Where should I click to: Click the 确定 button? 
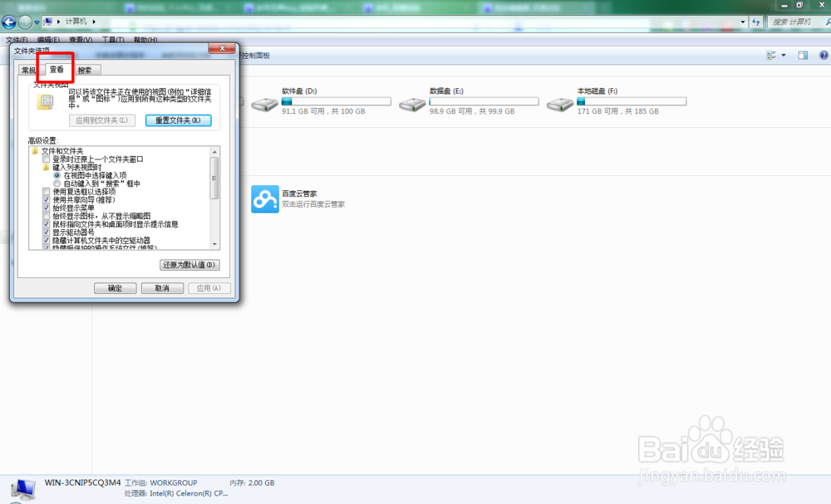(115, 288)
